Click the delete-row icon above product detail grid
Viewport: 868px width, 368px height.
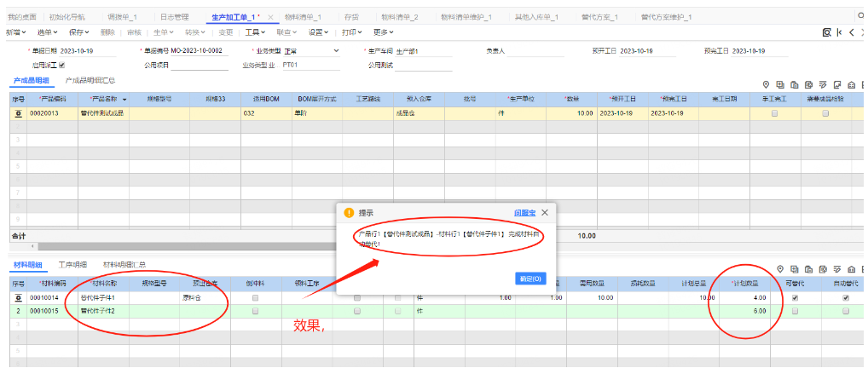pyautogui.click(x=809, y=84)
